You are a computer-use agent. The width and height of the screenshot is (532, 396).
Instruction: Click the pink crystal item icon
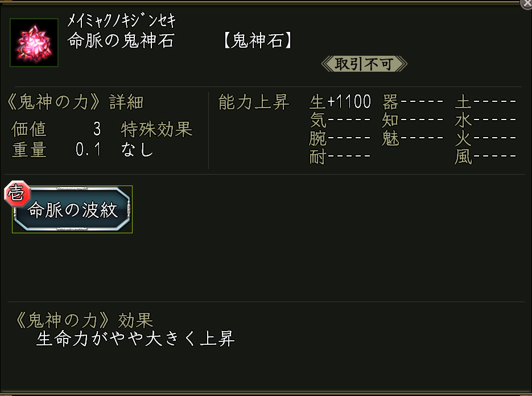tap(34, 43)
